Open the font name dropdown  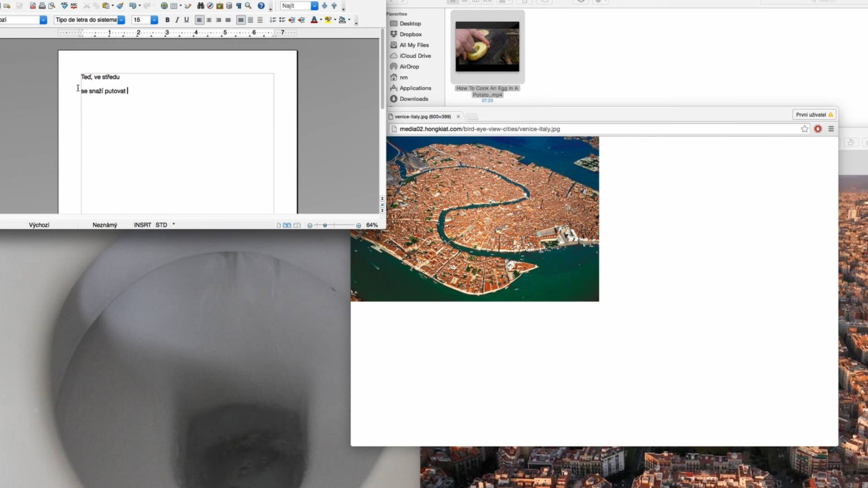(121, 20)
